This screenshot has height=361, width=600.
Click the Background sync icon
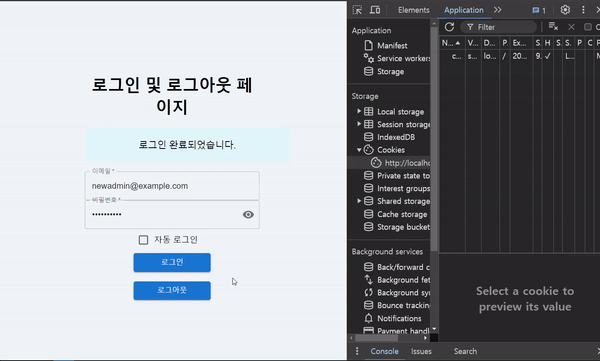[x=368, y=292]
